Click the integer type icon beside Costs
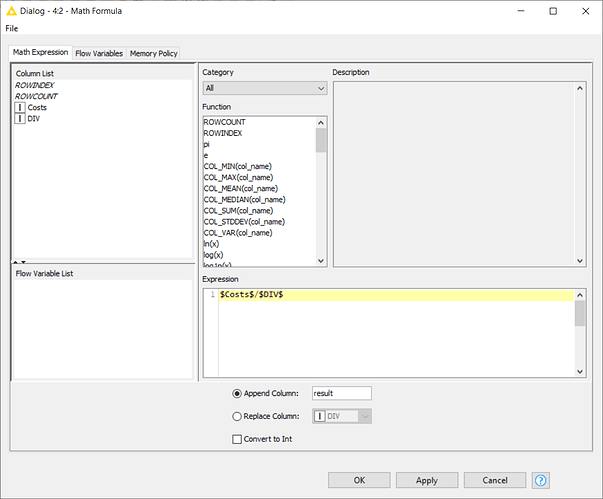 click(x=20, y=107)
